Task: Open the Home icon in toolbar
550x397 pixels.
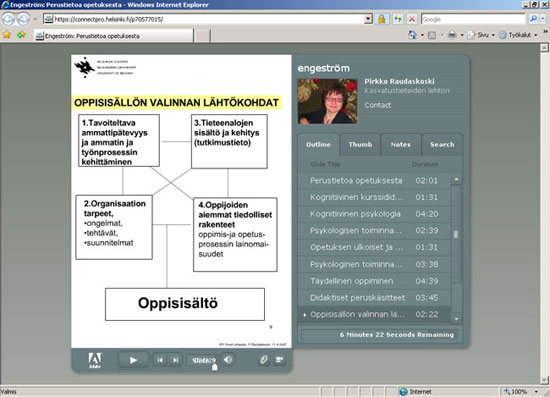Action: tap(412, 35)
